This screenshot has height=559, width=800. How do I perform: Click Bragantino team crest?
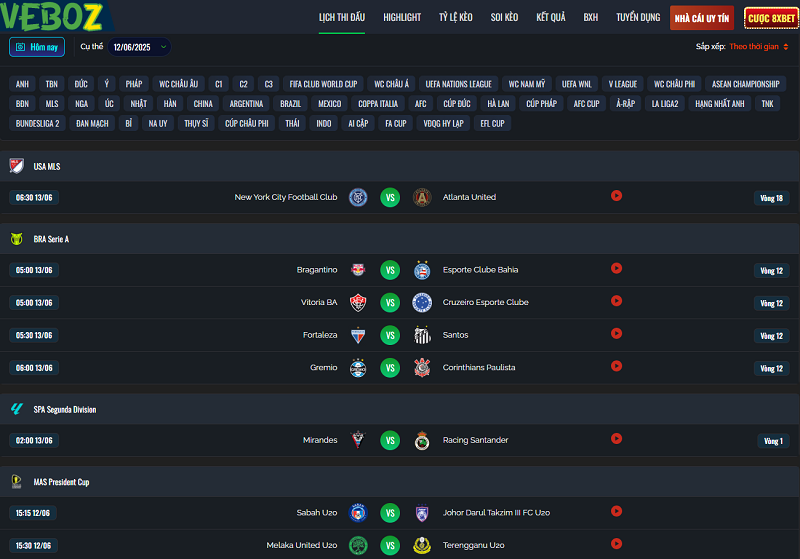(358, 270)
